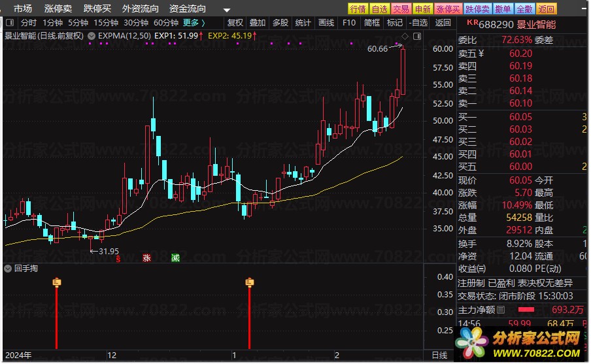The width and height of the screenshot is (591, 364).
Task: Toggle the side panel icon at chart top-right
Action: pyautogui.click(x=417, y=36)
